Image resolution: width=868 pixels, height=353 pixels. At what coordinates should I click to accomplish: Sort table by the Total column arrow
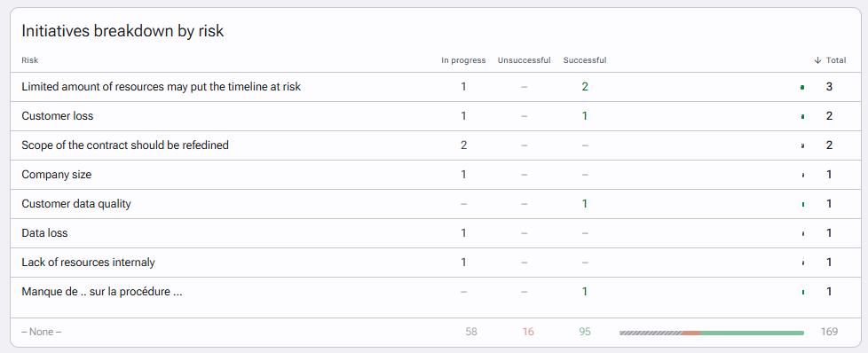point(817,60)
